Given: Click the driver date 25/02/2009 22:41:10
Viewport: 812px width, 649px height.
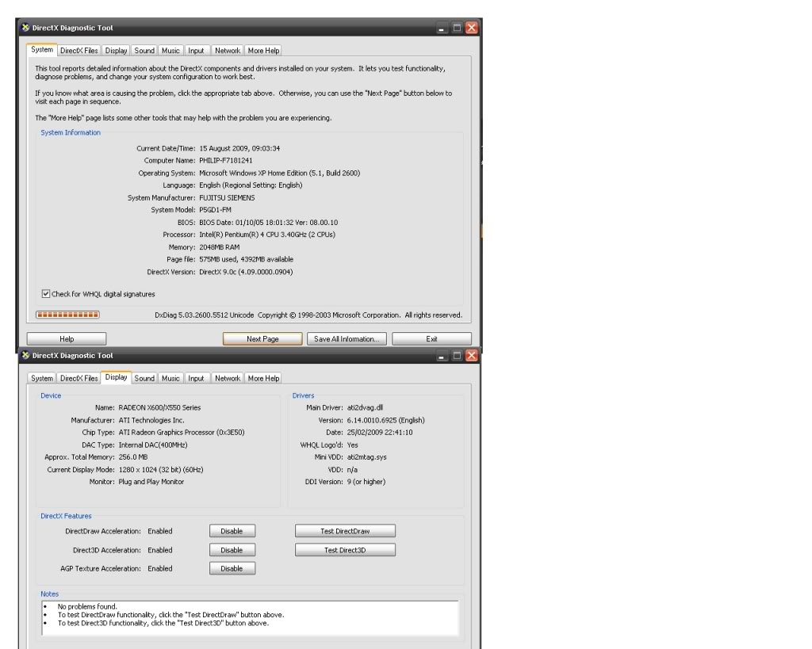Looking at the screenshot, I should 380,432.
